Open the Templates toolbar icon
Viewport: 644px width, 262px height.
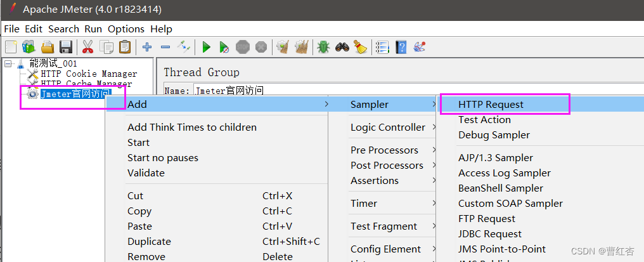29,47
